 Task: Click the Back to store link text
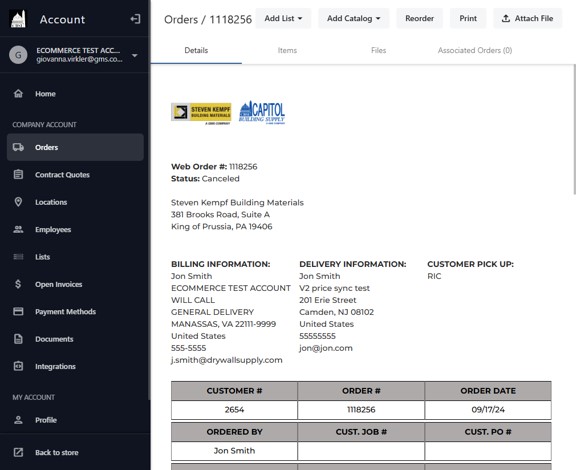57,452
